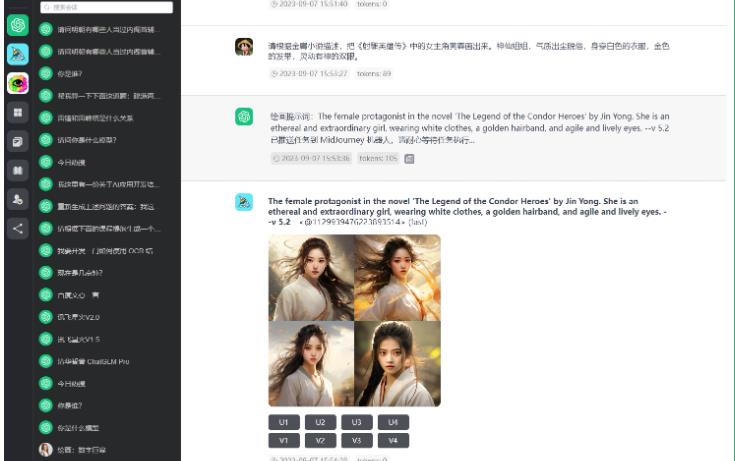Click green icon of 讯飞星火V2.0 conversation

[x=45, y=317]
